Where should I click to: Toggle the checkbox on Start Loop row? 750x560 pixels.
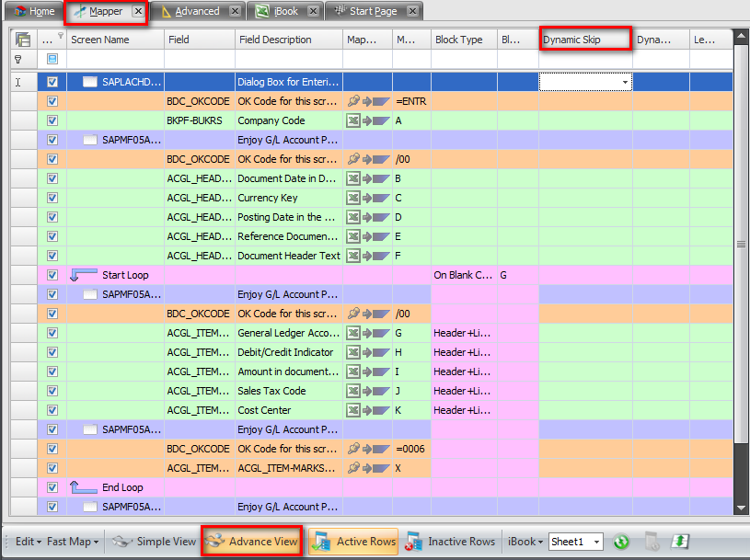(52, 275)
